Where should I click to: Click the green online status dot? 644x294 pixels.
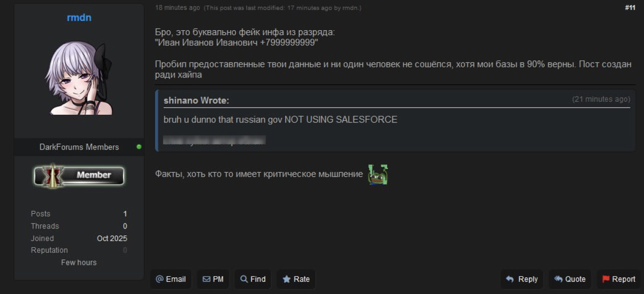(x=139, y=147)
